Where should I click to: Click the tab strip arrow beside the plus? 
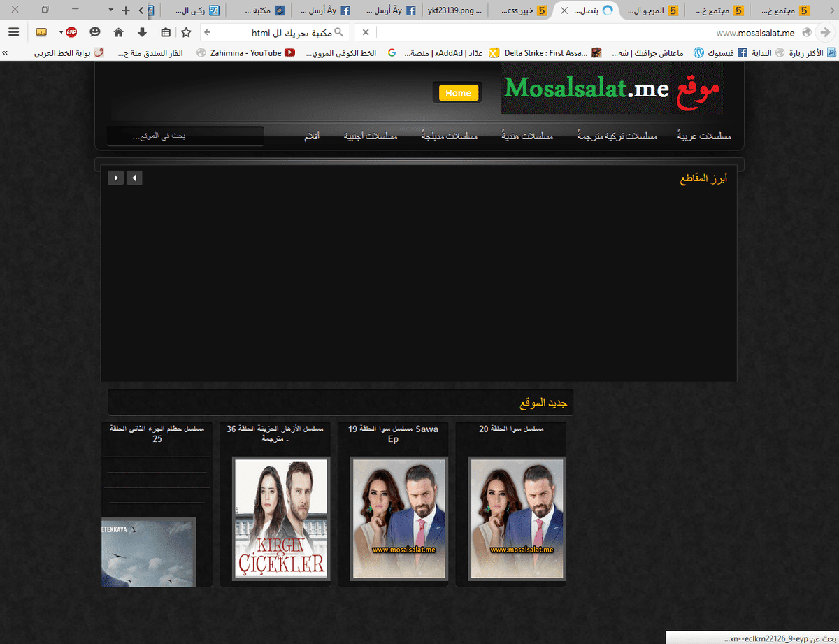[141, 10]
